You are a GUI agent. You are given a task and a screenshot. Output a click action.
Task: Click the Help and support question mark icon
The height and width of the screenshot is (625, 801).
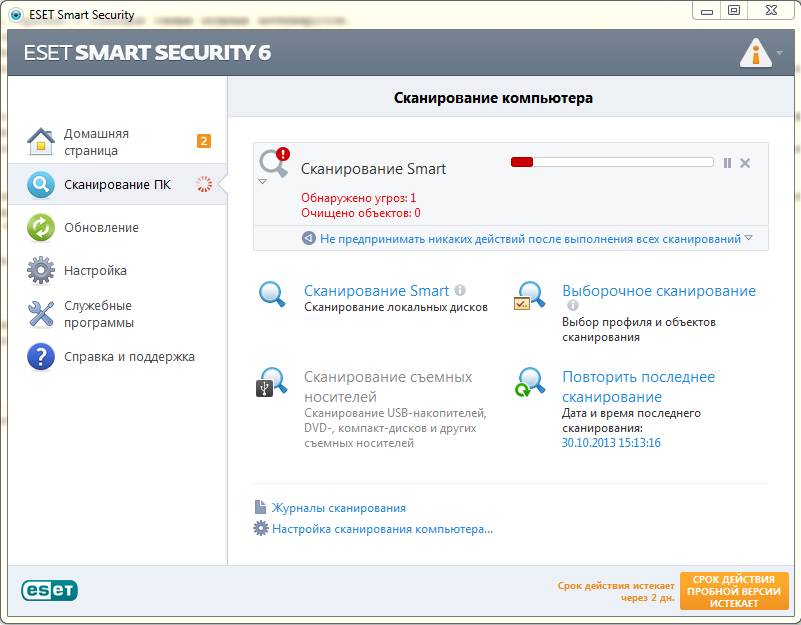tap(41, 357)
